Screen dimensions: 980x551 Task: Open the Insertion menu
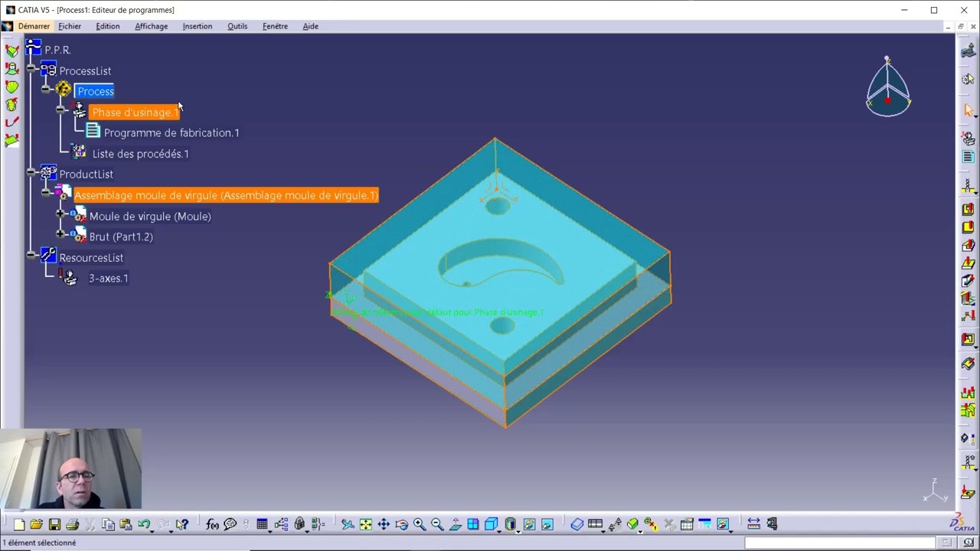pos(198,26)
